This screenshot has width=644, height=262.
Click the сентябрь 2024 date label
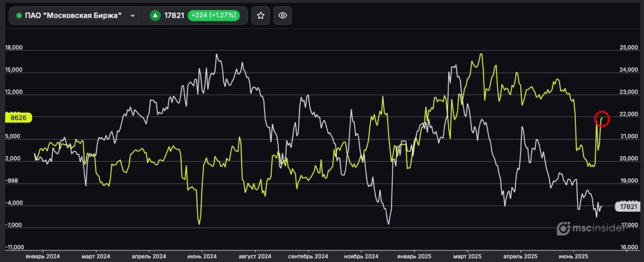(x=309, y=256)
